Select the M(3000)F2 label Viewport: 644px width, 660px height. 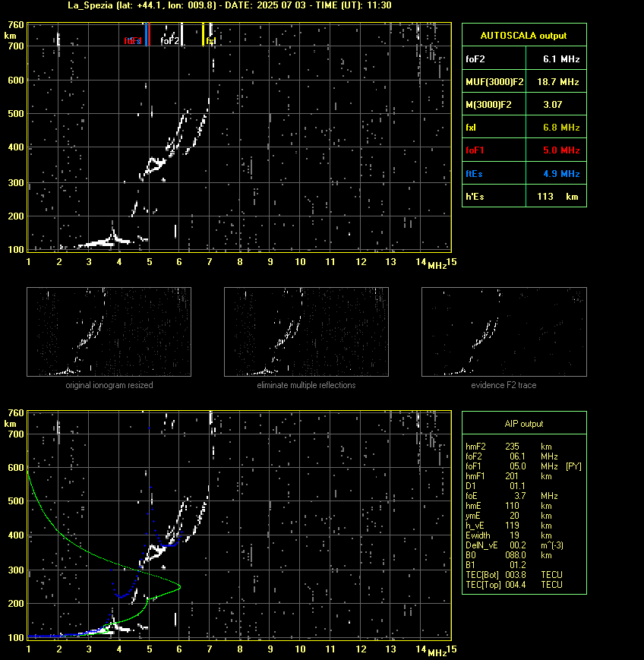point(488,104)
